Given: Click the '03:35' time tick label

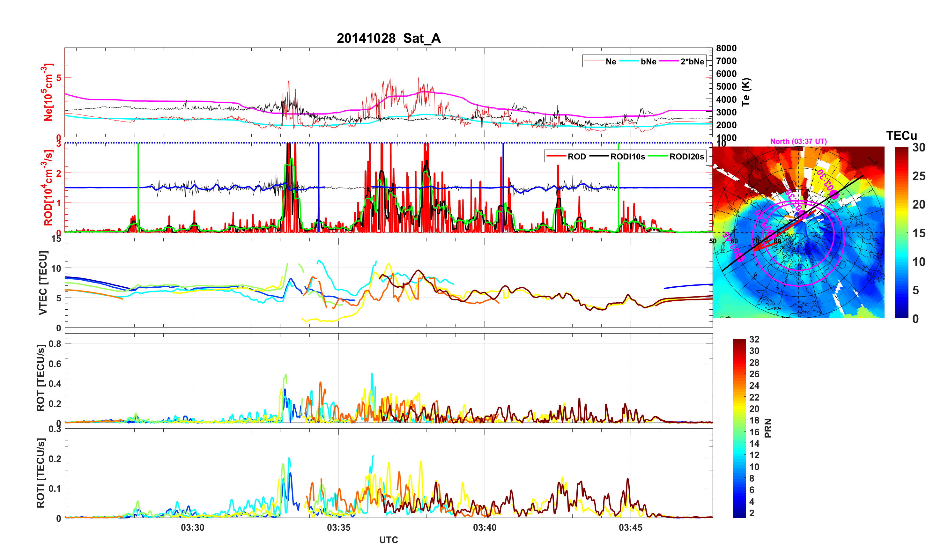Looking at the screenshot, I should [339, 527].
